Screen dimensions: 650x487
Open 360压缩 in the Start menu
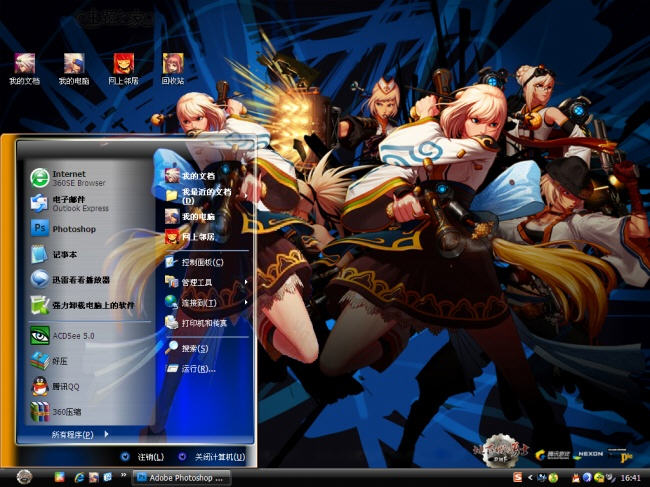pos(89,412)
